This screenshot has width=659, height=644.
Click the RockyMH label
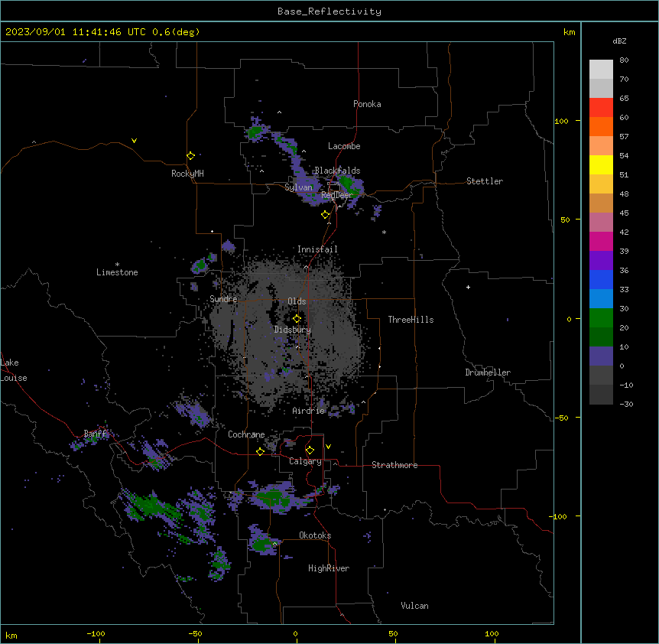click(x=187, y=173)
